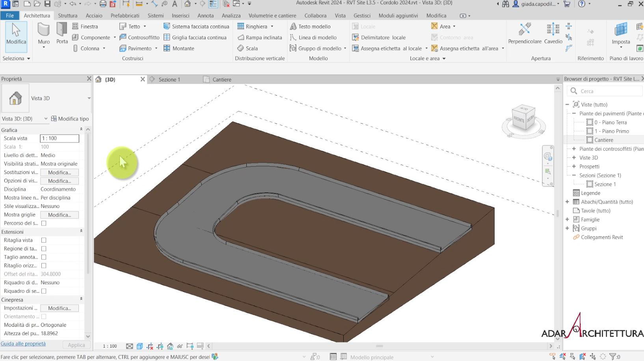Enable the Ritaglia vista checkbox
The image size is (644, 361).
tap(43, 240)
